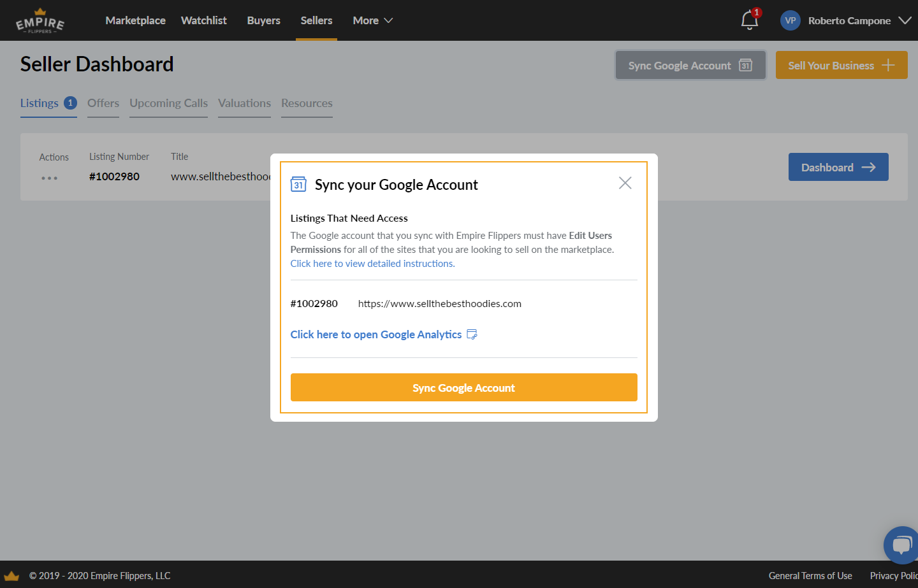Screen dimensions: 918x588
Task: Click the calendar icon in the dialog title
Action: [298, 184]
